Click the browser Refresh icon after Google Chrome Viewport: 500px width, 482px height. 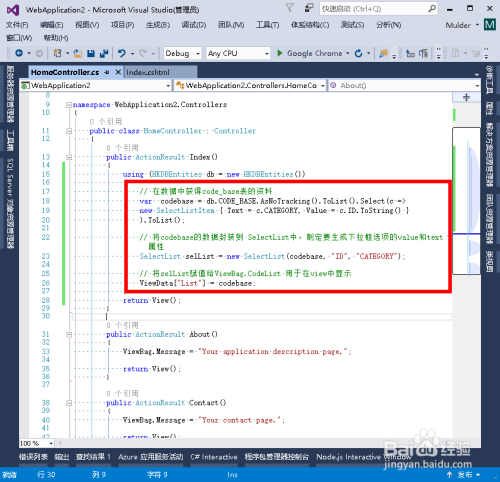click(358, 53)
